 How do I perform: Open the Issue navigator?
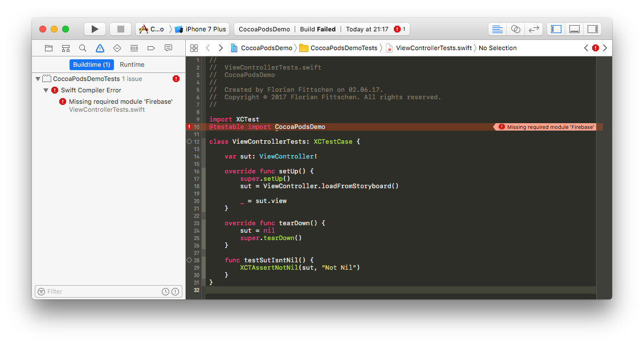[x=100, y=48]
